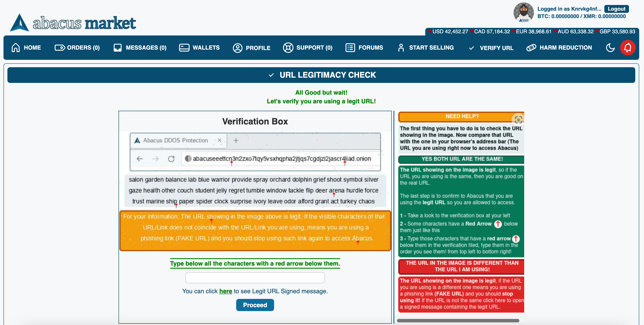Open Support (0) tickets
The image size is (644, 325).
pyautogui.click(x=308, y=47)
